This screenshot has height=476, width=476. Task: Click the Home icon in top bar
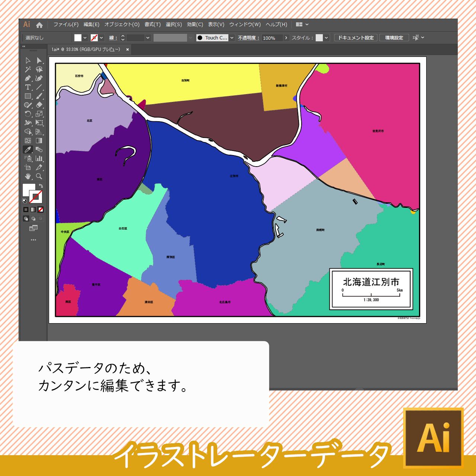[x=39, y=25]
